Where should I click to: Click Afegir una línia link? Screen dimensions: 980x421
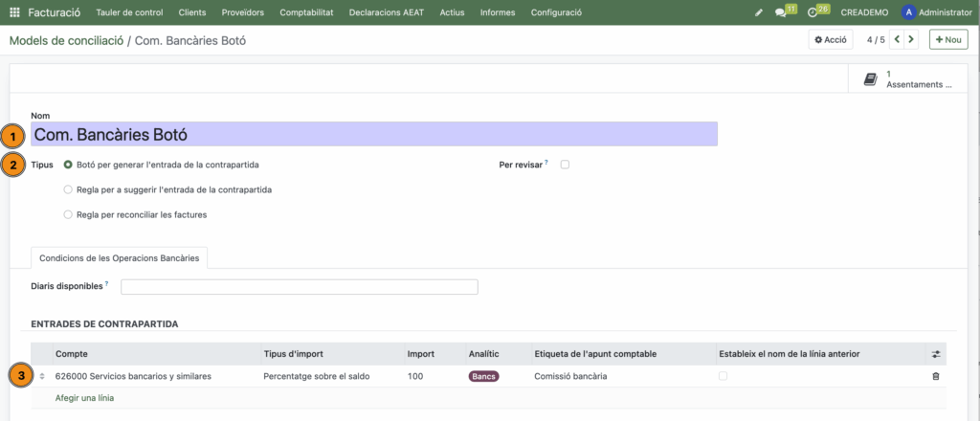pos(84,398)
